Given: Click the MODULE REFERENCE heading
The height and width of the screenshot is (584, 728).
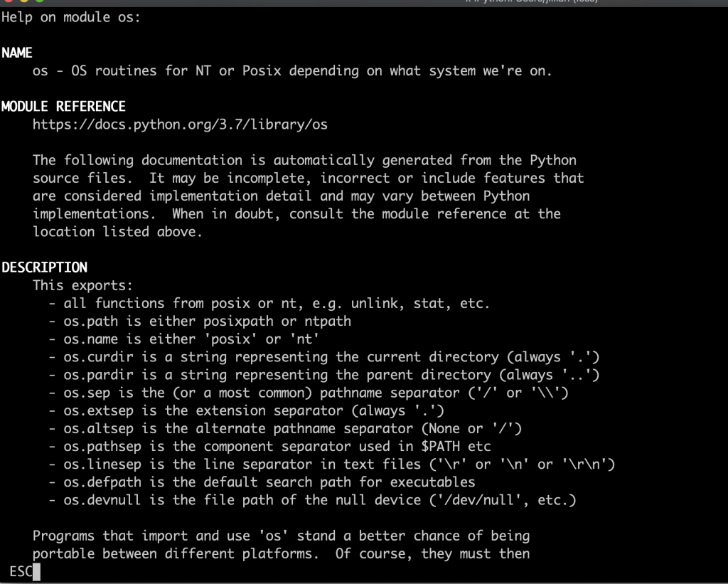Looking at the screenshot, I should (63, 107).
